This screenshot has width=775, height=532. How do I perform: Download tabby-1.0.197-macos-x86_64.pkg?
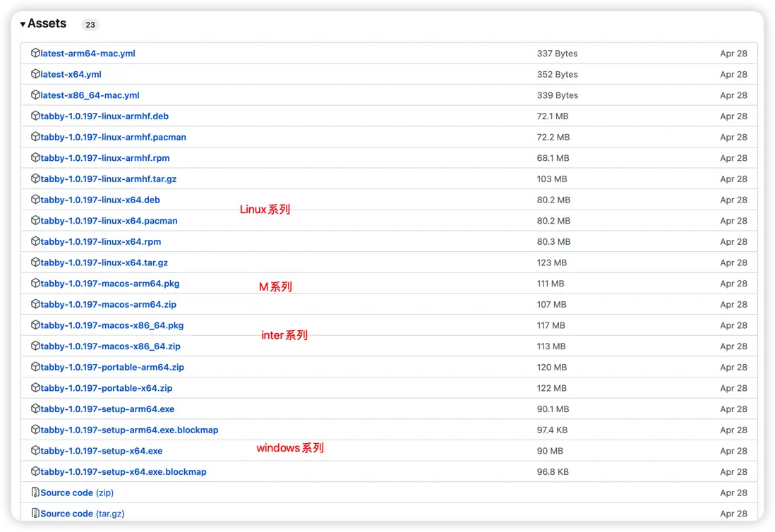click(112, 325)
